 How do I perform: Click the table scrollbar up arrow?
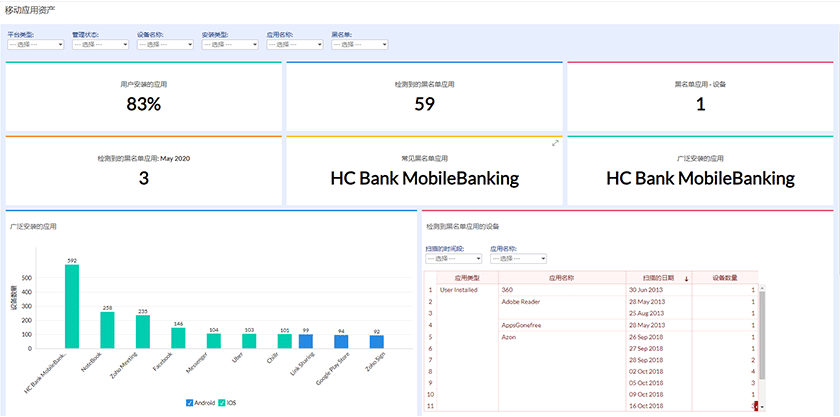coord(762,288)
